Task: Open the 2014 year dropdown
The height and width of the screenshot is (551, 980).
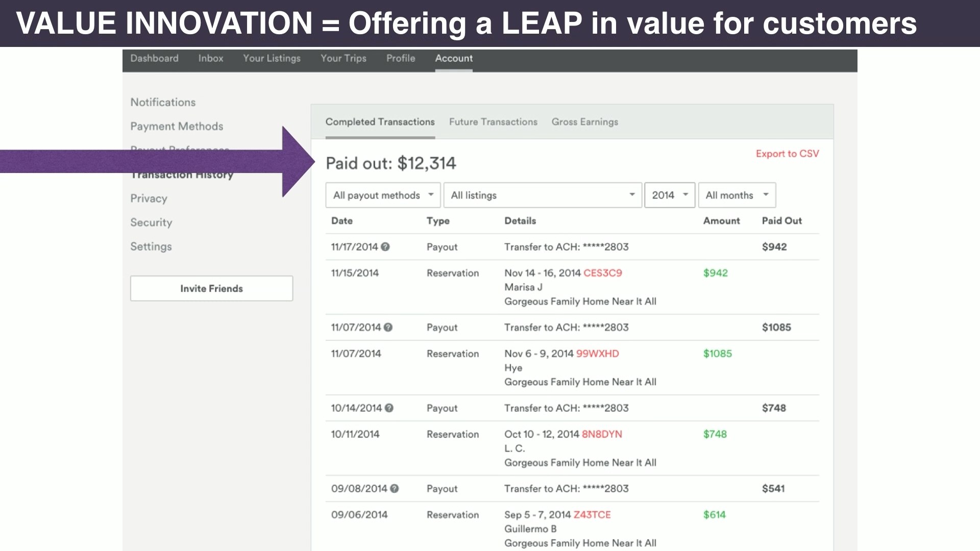Action: [670, 195]
